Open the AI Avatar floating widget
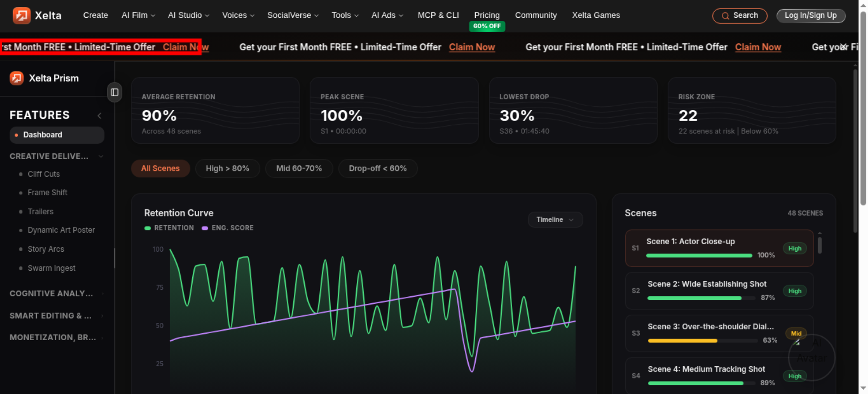 point(812,357)
